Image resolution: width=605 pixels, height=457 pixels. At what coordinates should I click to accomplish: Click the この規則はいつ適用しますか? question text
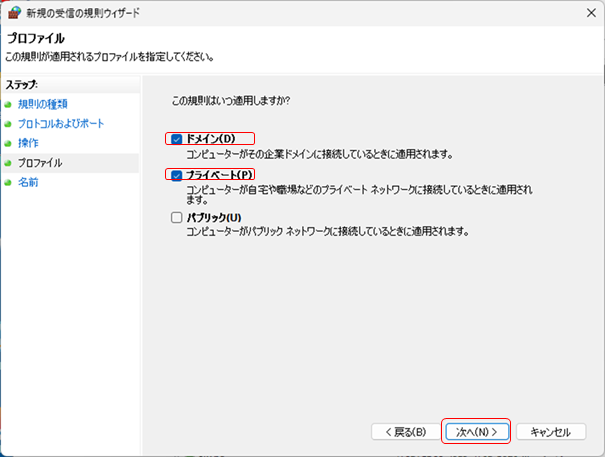point(231,101)
